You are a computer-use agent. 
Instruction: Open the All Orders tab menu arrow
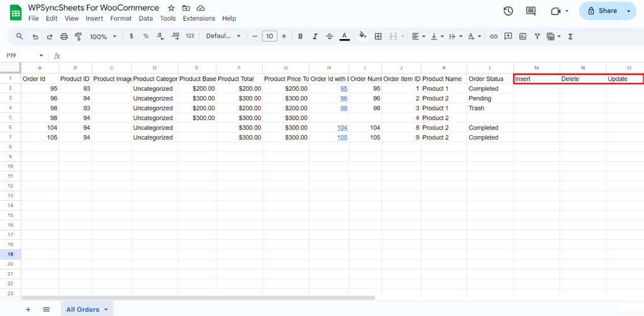coord(106,310)
